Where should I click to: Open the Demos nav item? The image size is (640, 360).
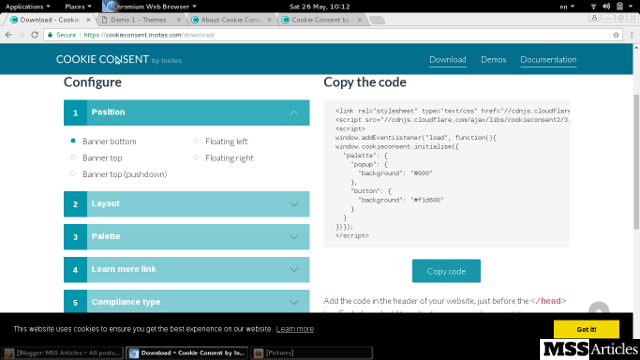493,60
